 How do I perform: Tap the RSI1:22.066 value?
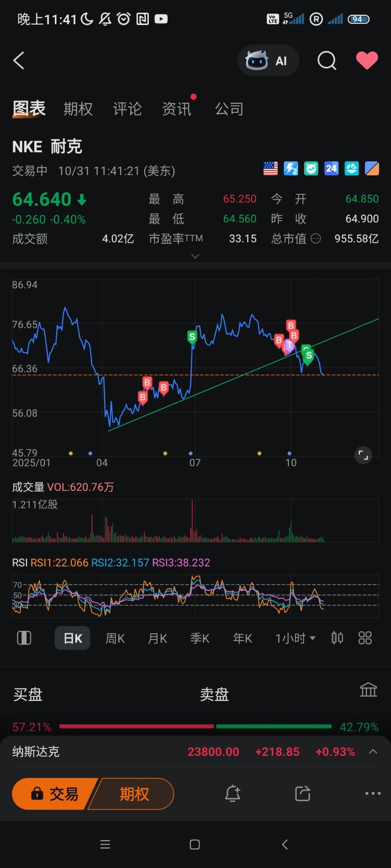pos(59,563)
